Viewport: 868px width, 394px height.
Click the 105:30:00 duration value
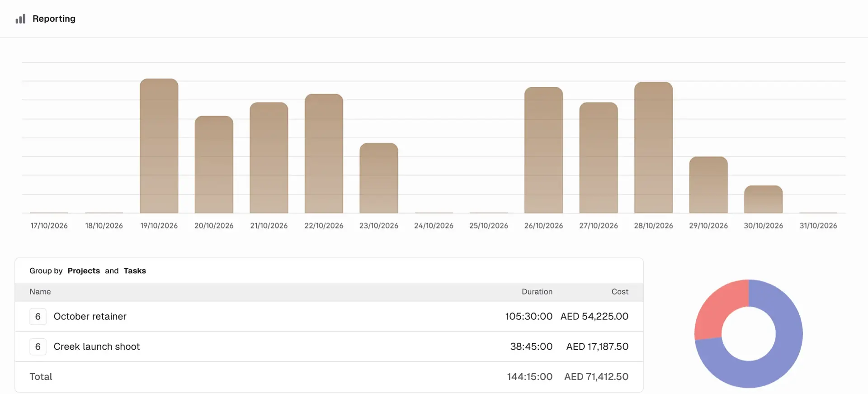click(x=528, y=316)
